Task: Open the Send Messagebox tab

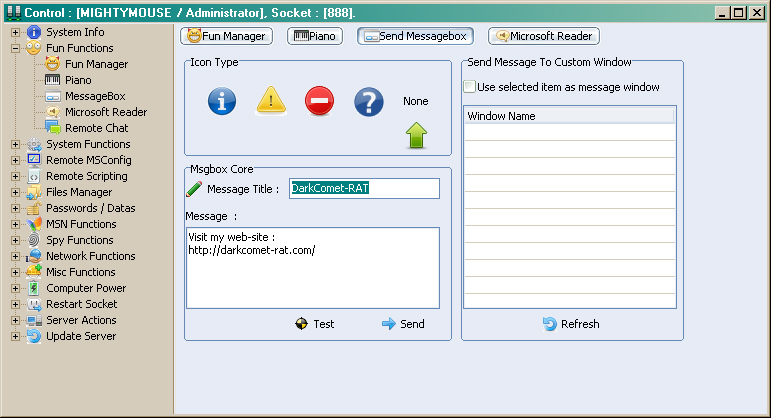Action: [415, 36]
